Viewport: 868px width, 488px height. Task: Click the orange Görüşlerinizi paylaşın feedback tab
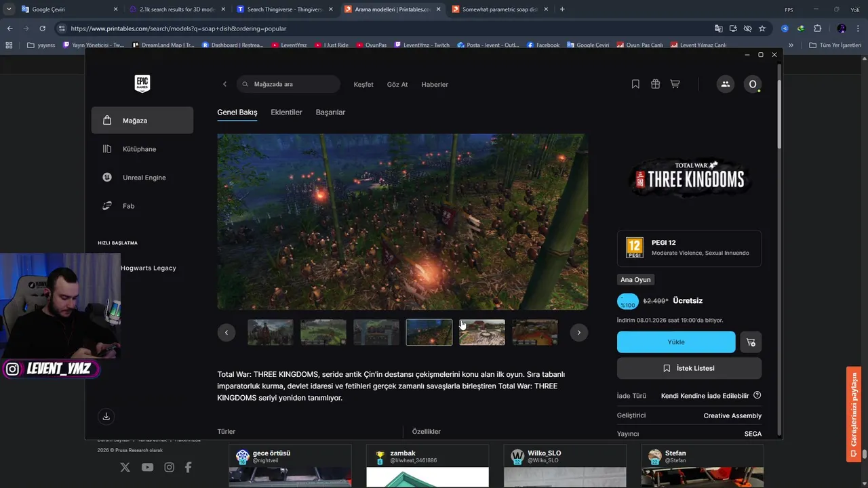click(x=854, y=414)
